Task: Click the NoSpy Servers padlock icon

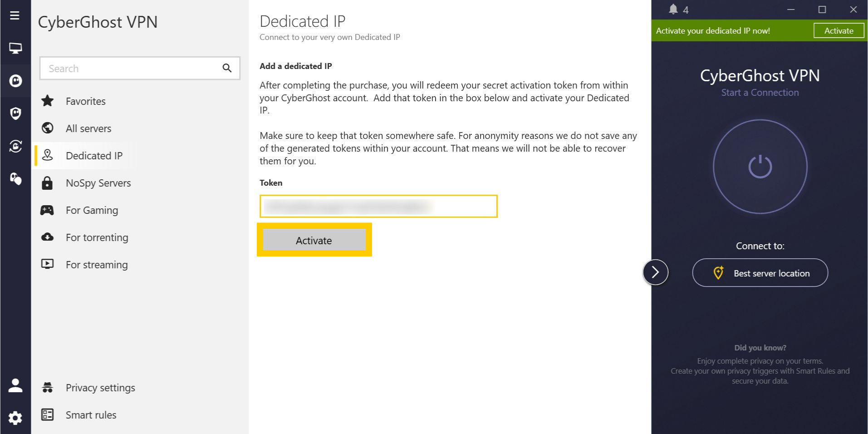Action: point(47,183)
